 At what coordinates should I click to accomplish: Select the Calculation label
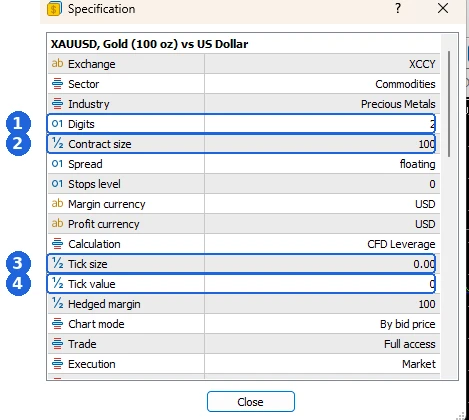click(94, 244)
